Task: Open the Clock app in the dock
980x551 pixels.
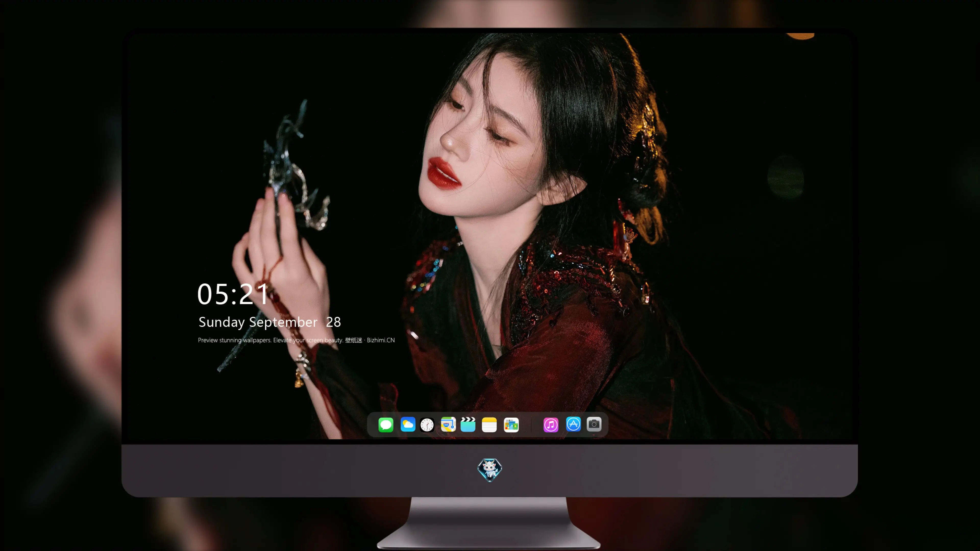Action: coord(427,424)
